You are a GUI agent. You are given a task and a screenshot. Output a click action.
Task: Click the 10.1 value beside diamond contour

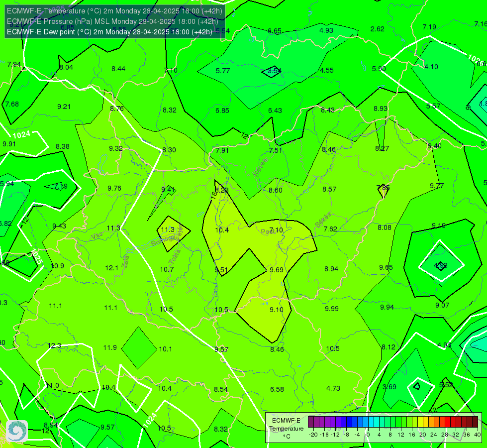click(x=166, y=349)
